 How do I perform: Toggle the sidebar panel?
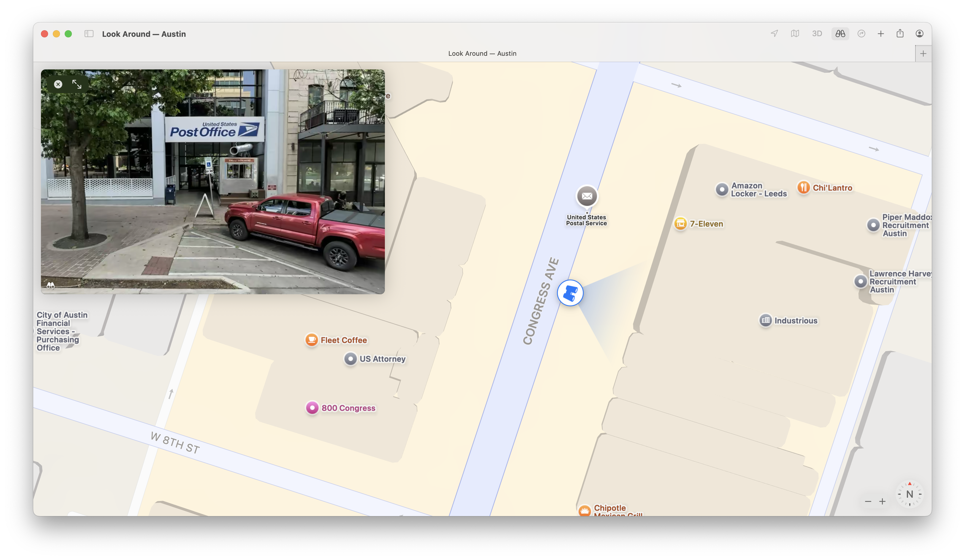pos(89,34)
